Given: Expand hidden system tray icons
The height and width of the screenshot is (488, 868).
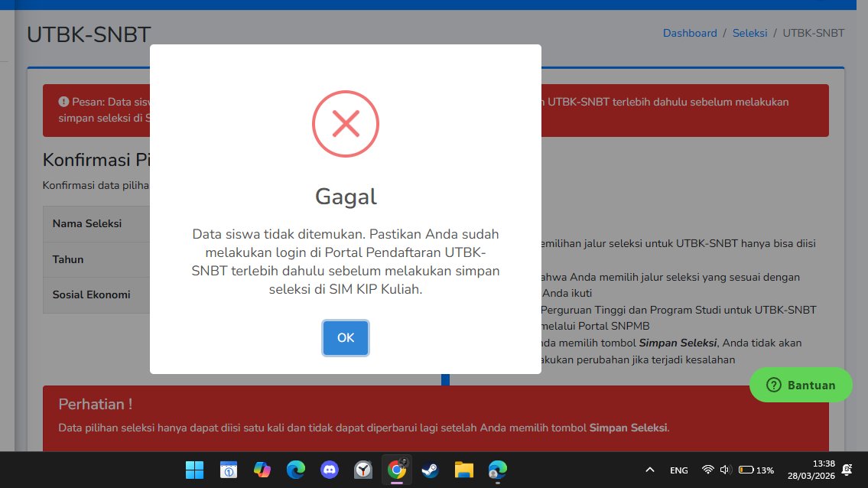Looking at the screenshot, I should tap(649, 470).
